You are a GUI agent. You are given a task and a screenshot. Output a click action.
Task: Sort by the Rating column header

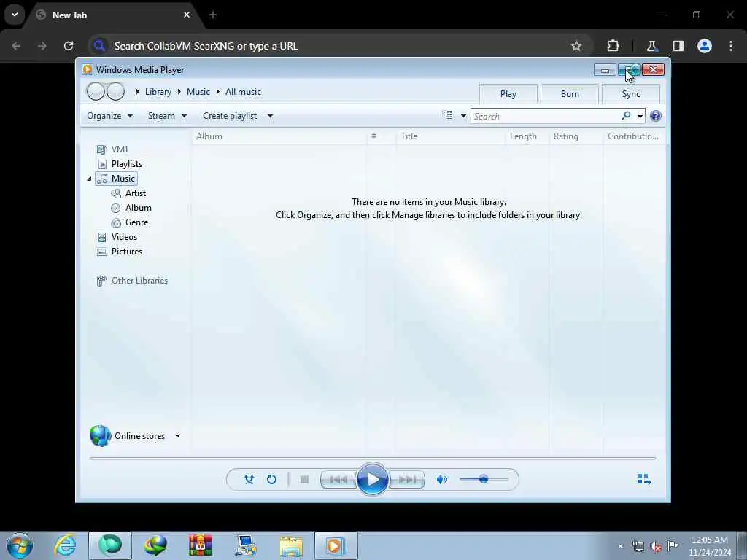coord(576,136)
